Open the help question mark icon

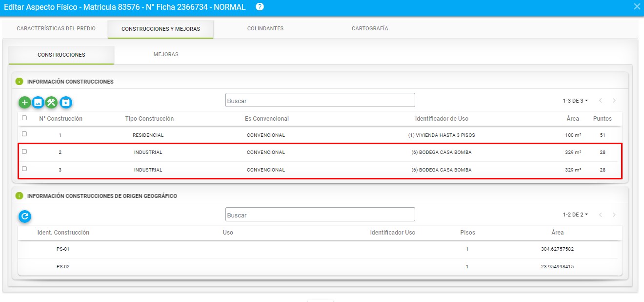point(260,7)
